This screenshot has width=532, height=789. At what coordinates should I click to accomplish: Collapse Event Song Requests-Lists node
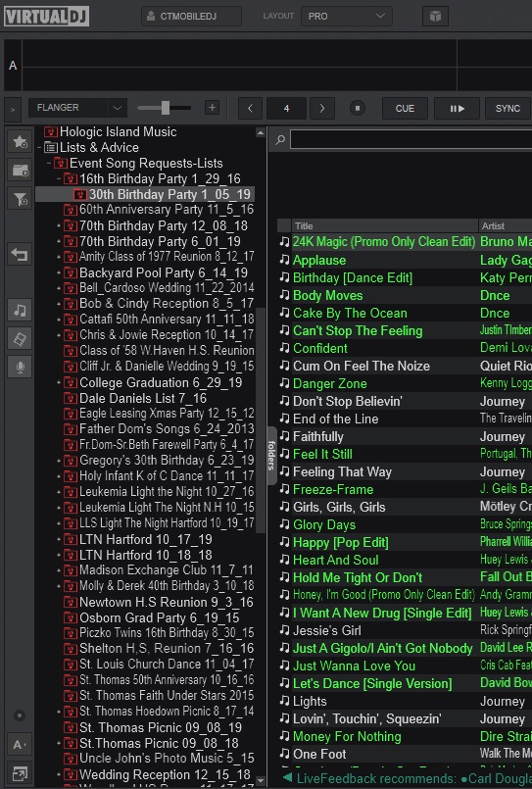(x=49, y=164)
